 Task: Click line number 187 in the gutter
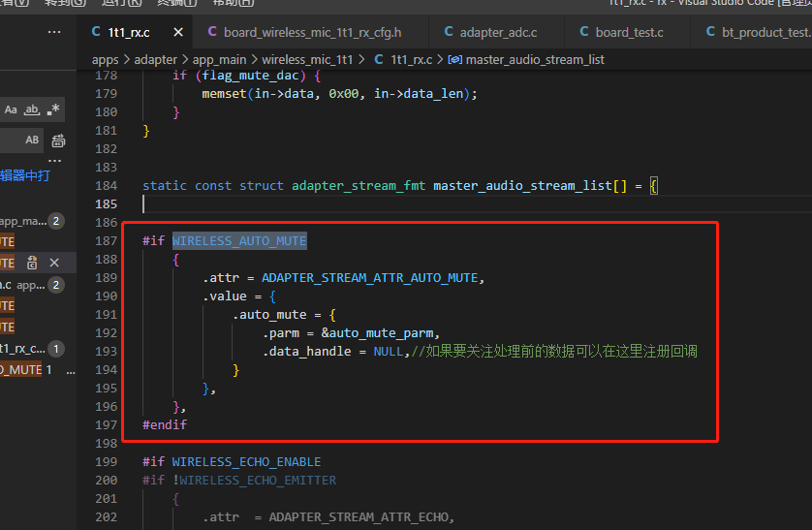click(x=107, y=241)
